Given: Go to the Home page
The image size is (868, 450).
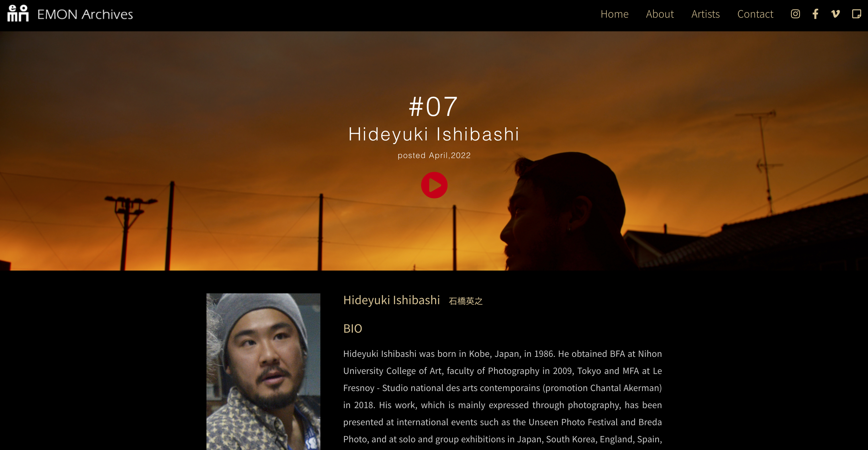Looking at the screenshot, I should click(x=614, y=14).
